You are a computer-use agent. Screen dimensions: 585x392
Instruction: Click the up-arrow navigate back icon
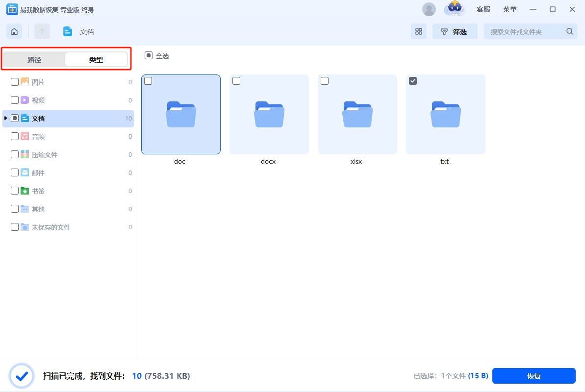tap(42, 31)
